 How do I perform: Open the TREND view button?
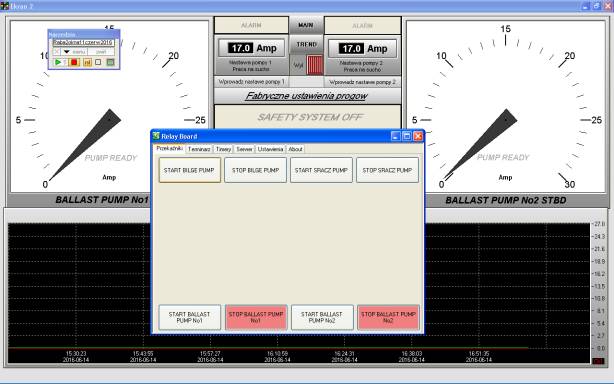pos(306,44)
